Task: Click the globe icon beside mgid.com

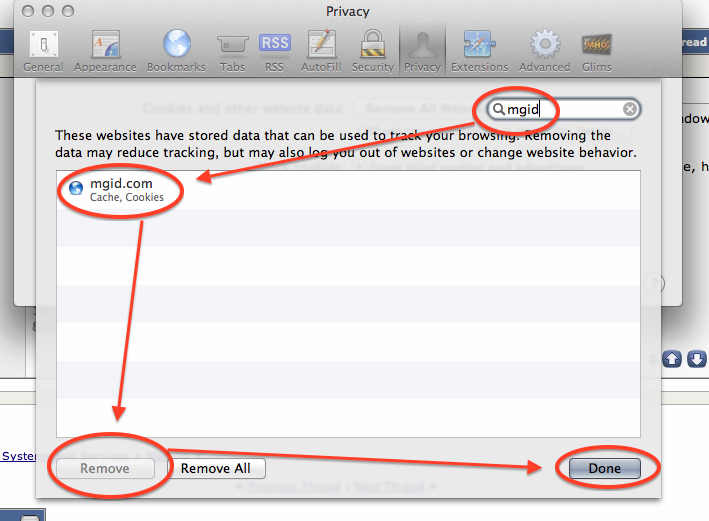Action: click(76, 188)
